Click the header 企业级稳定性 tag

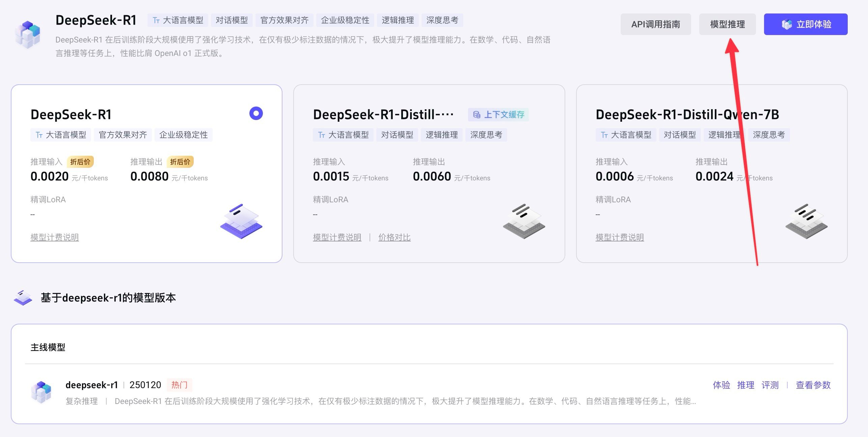tap(345, 20)
